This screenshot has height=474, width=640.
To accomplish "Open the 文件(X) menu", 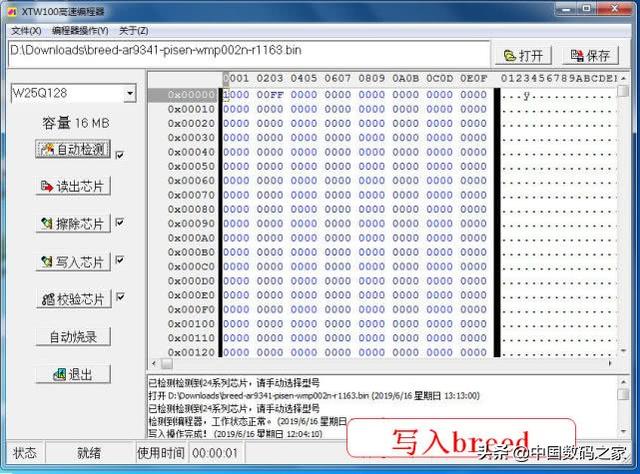I will [26, 31].
